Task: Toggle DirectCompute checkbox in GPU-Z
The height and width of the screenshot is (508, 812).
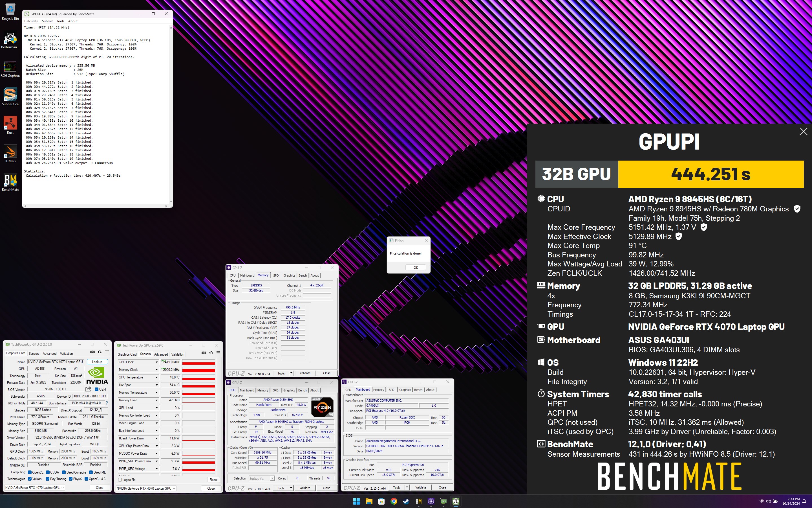Action: (64, 472)
